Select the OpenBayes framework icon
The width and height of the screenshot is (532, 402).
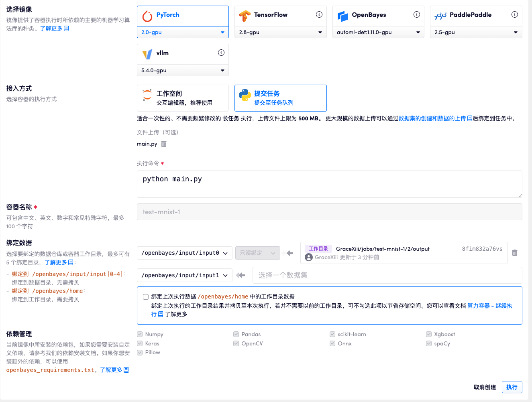[344, 14]
